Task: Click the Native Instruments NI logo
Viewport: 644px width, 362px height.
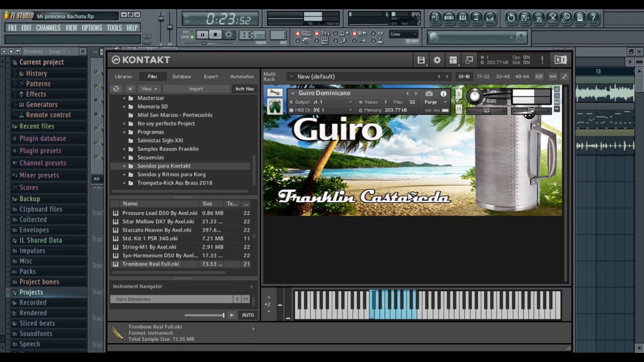Action: pyautogui.click(x=560, y=60)
